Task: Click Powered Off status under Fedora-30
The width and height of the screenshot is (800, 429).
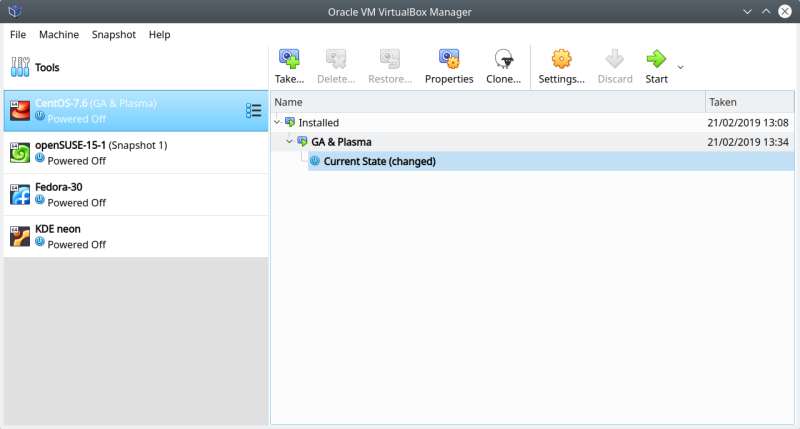Action: 77,203
